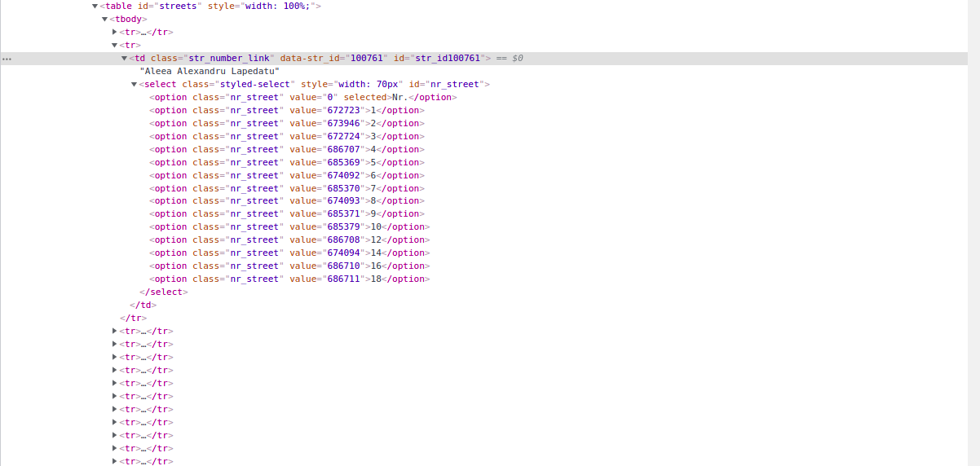Select the option with value 672724
This screenshot has width=980, height=466.
click(287, 137)
